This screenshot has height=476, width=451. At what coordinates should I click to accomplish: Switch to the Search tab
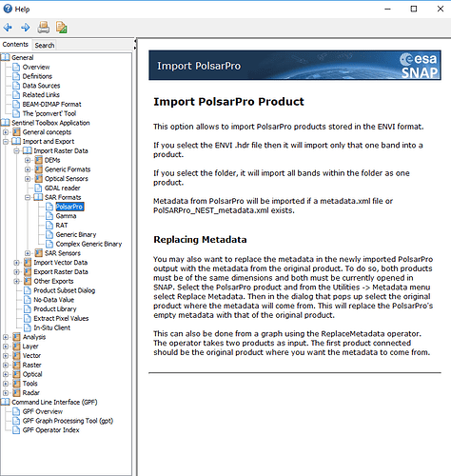45,46
